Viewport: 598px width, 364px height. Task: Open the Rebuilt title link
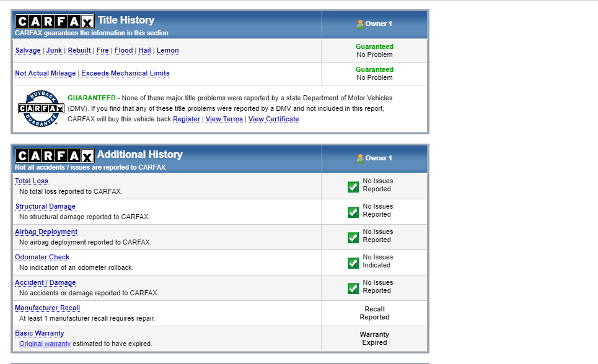[79, 50]
